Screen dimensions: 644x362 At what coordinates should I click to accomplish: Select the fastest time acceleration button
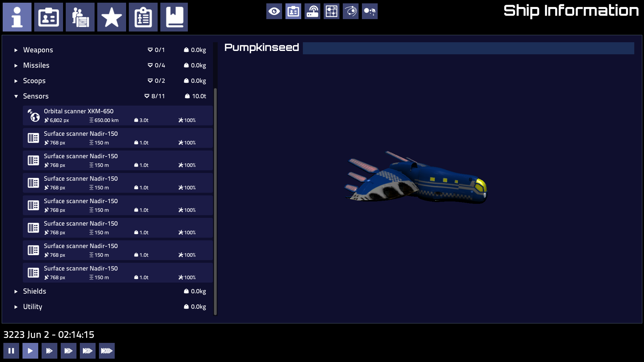[107, 351]
